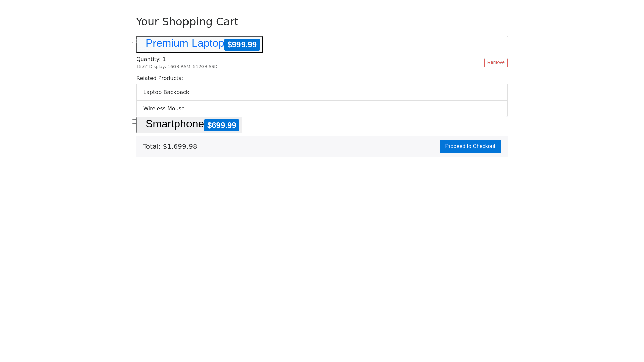Screen dimensions: 644x362
Task: Click the Total label in footer
Action: click(x=152, y=146)
